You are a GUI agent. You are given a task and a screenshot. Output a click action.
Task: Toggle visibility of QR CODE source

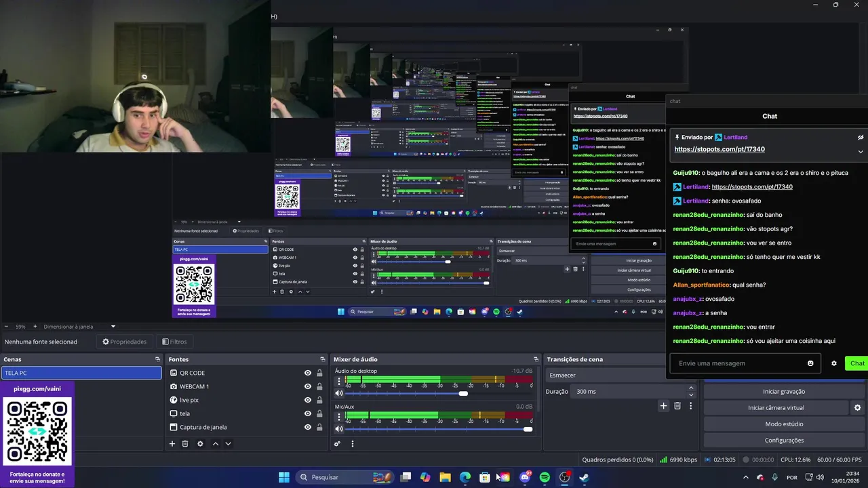click(308, 373)
